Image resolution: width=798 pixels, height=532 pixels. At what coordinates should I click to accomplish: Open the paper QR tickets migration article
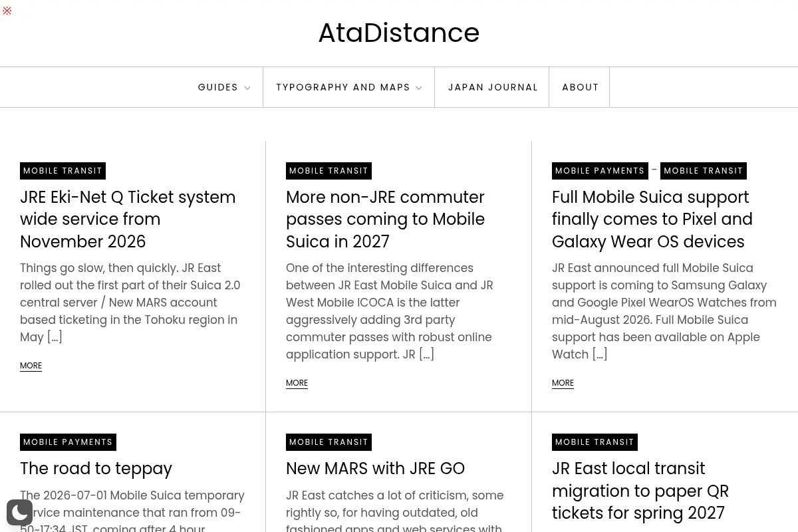(640, 491)
